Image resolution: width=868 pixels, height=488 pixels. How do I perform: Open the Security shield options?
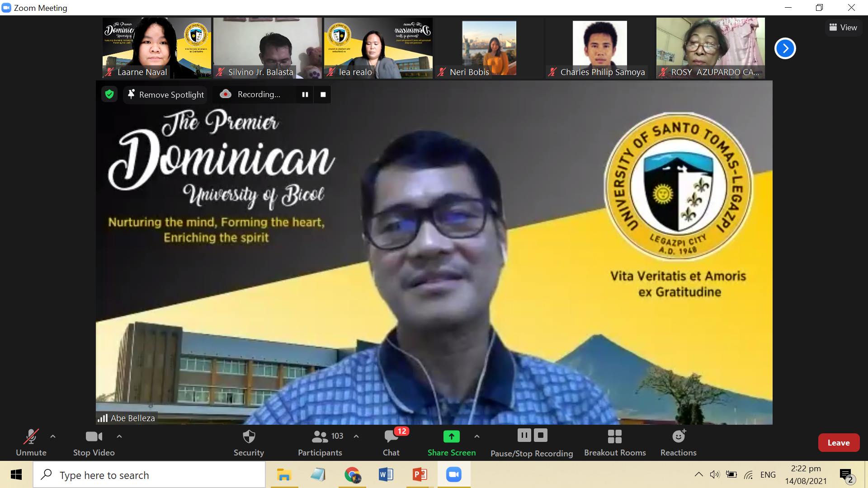coord(249,442)
